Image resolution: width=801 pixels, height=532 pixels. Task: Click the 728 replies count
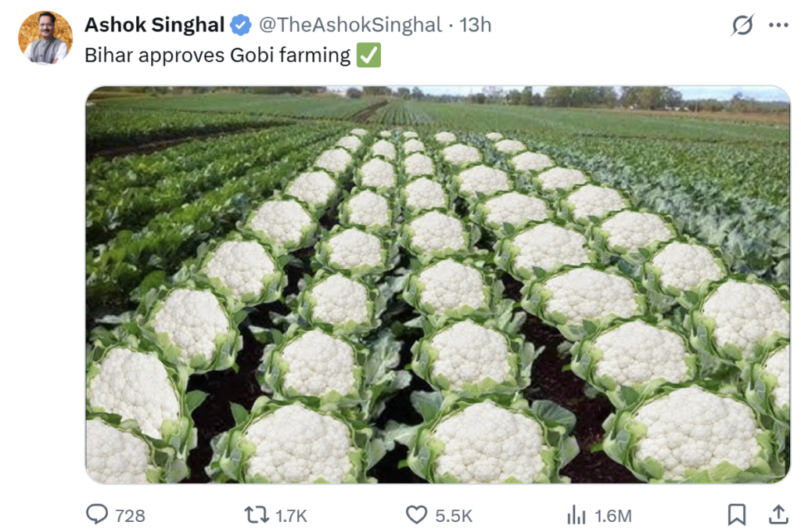click(130, 516)
